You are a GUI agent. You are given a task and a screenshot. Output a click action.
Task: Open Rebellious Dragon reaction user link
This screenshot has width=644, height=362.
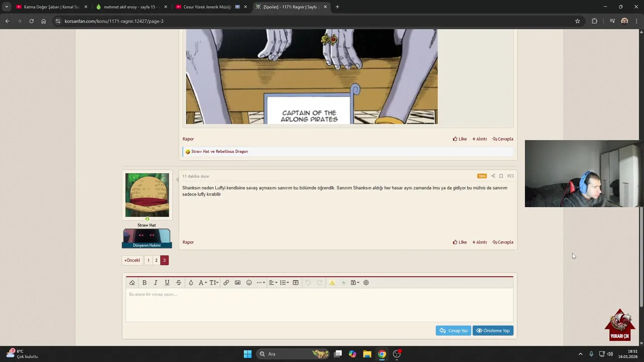click(232, 151)
